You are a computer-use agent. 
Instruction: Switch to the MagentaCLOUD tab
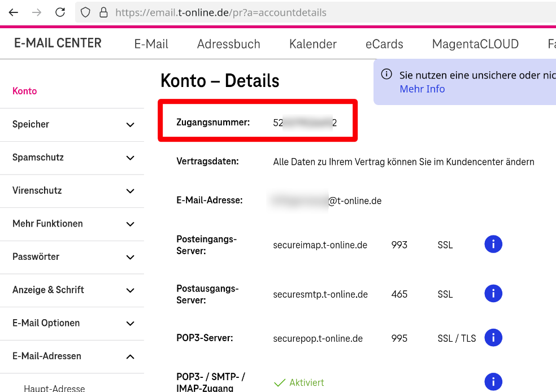click(x=475, y=44)
